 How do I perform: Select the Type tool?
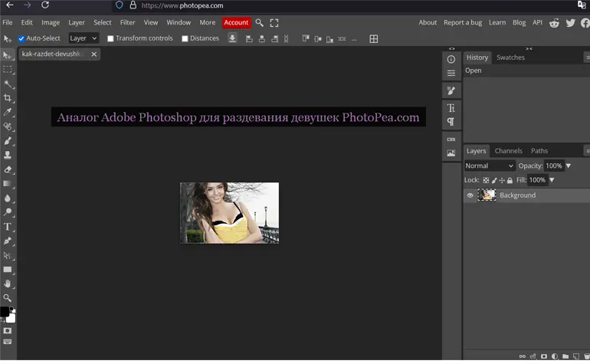tap(7, 227)
